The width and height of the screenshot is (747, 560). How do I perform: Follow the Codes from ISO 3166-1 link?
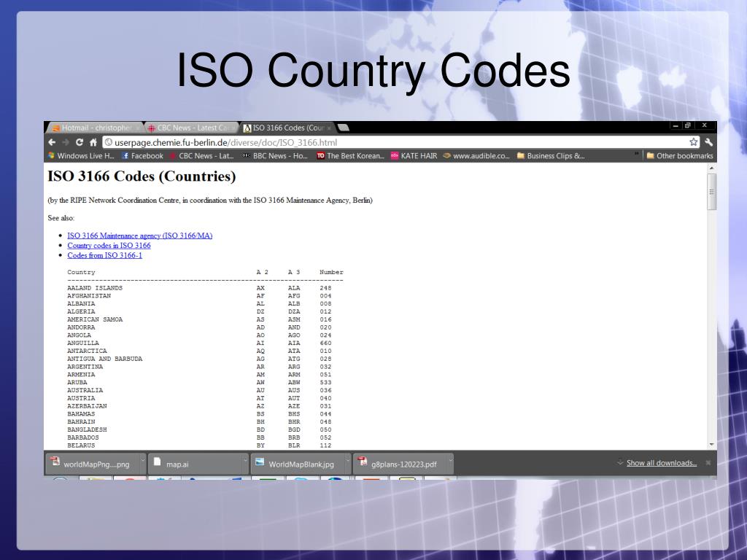[x=104, y=255]
